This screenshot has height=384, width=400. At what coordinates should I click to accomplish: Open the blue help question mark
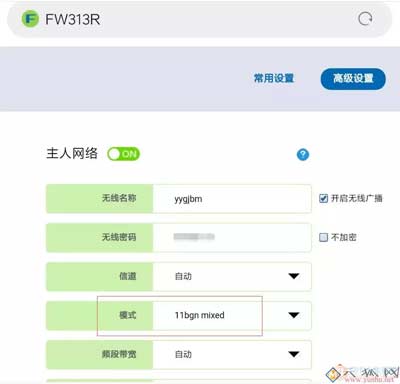[303, 154]
